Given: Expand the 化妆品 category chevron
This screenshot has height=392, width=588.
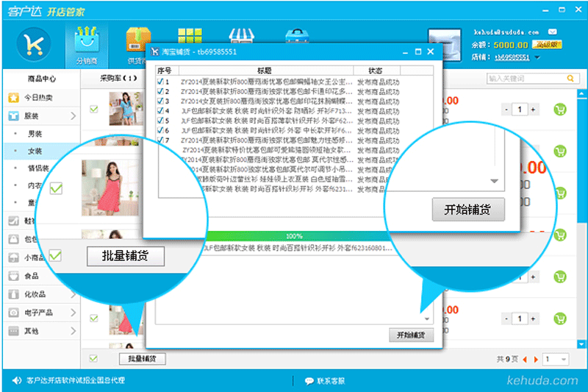Looking at the screenshot, I should 73,294.
